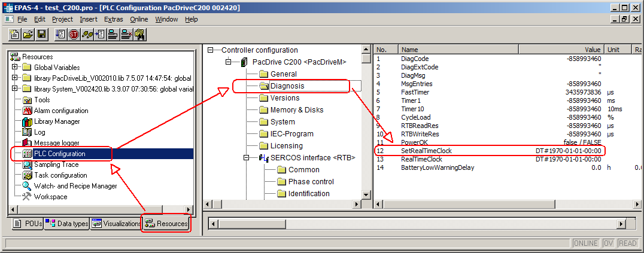The width and height of the screenshot is (644, 253).
Task: Switch to the Resources tab
Action: click(166, 224)
